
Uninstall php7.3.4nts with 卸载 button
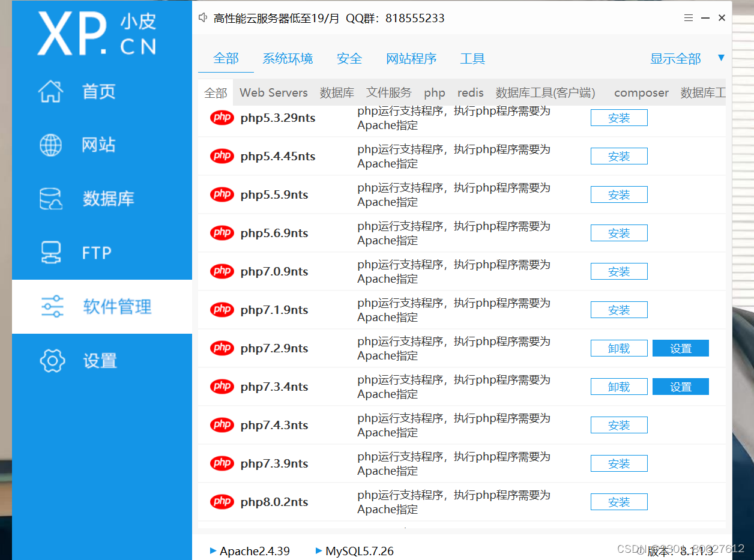(619, 387)
